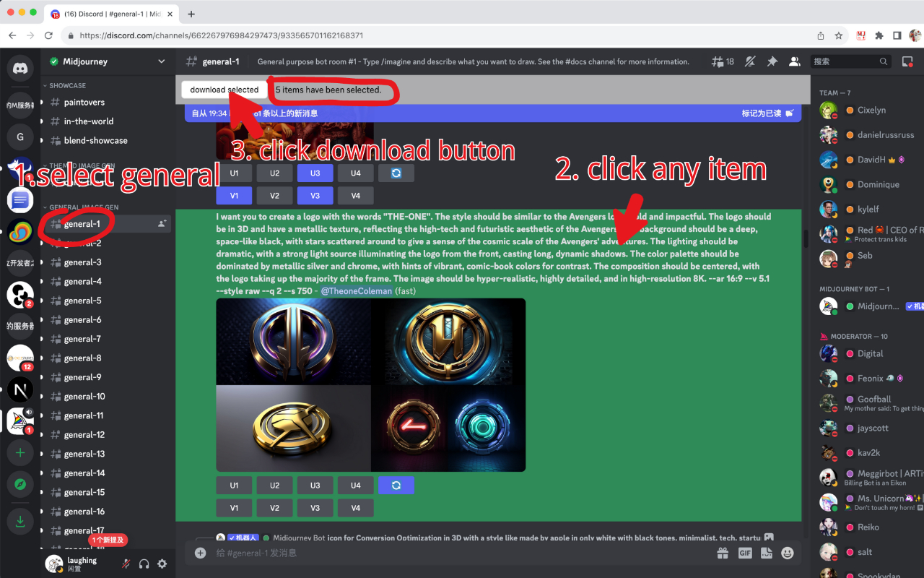Click lower V4 variation button
The width and height of the screenshot is (924, 578).
pyautogui.click(x=355, y=508)
